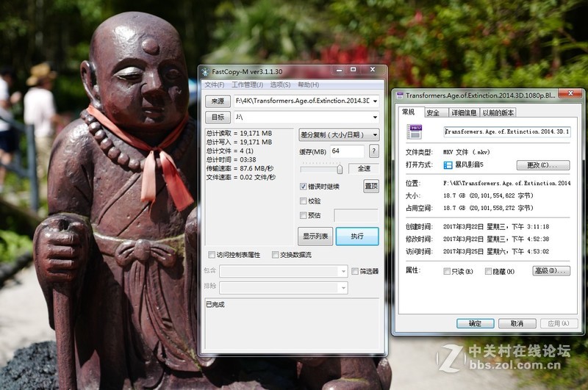Click the Storm Player icon beside 暴风影音5

(448, 165)
